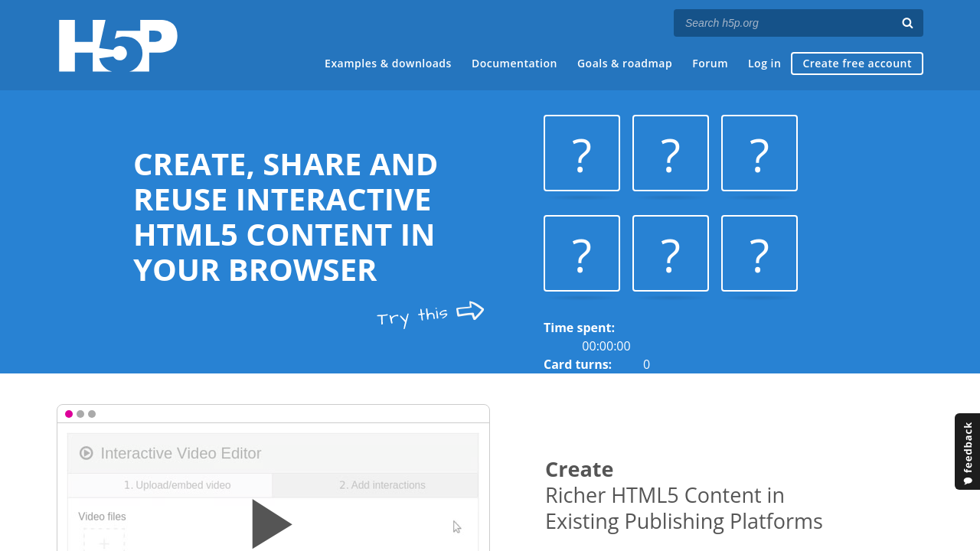This screenshot has height=551, width=980.
Task: Go to Goals & roadmap
Action: click(625, 64)
